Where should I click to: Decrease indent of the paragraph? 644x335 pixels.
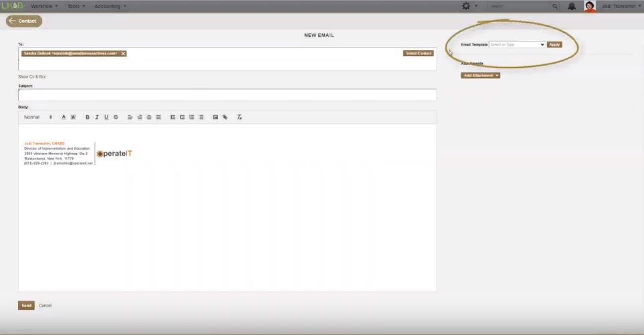173,117
